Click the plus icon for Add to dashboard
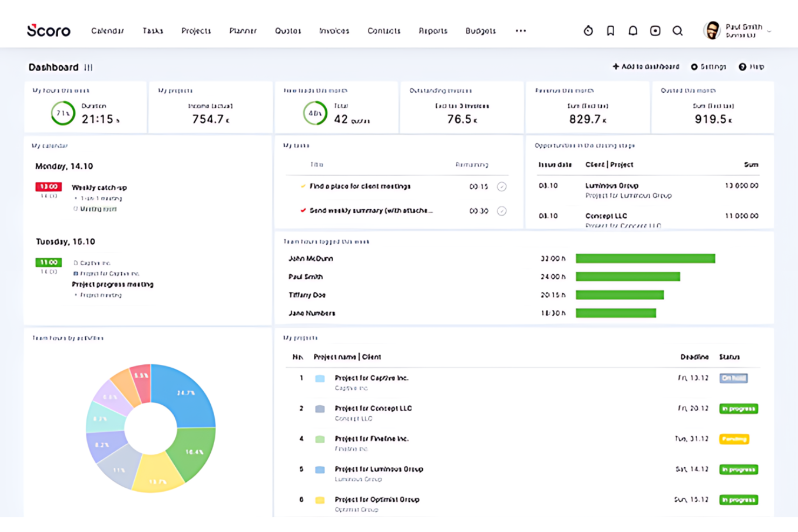The image size is (798, 532). click(616, 66)
